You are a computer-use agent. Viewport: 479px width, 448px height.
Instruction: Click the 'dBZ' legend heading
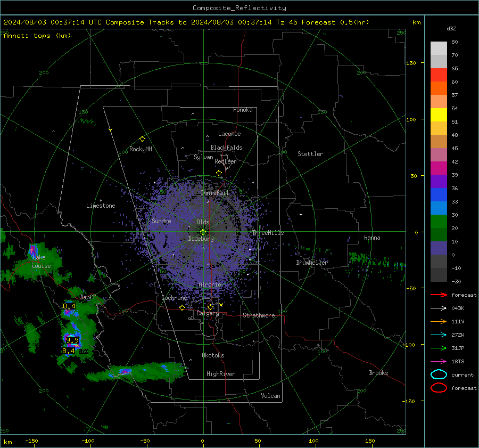coord(451,29)
